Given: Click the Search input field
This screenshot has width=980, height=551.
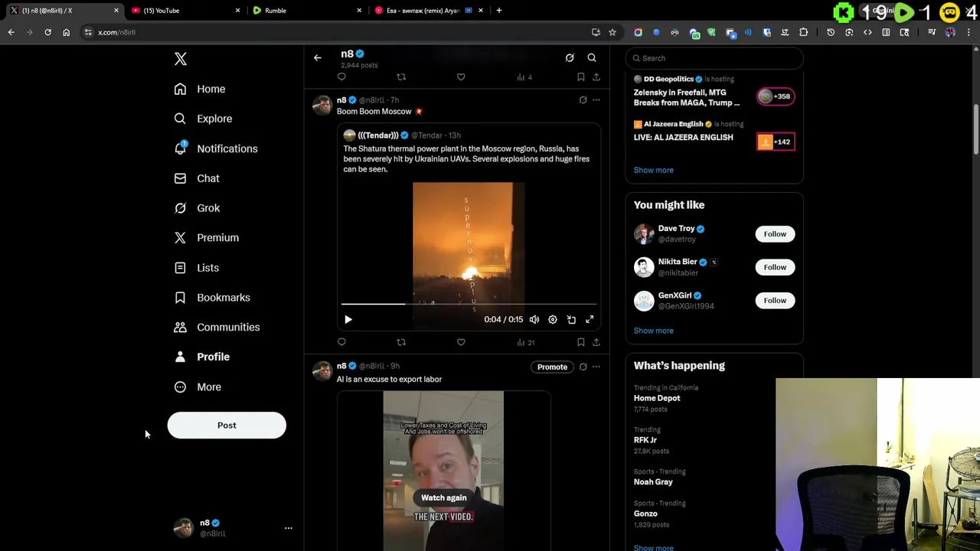Looking at the screenshot, I should 714,58.
